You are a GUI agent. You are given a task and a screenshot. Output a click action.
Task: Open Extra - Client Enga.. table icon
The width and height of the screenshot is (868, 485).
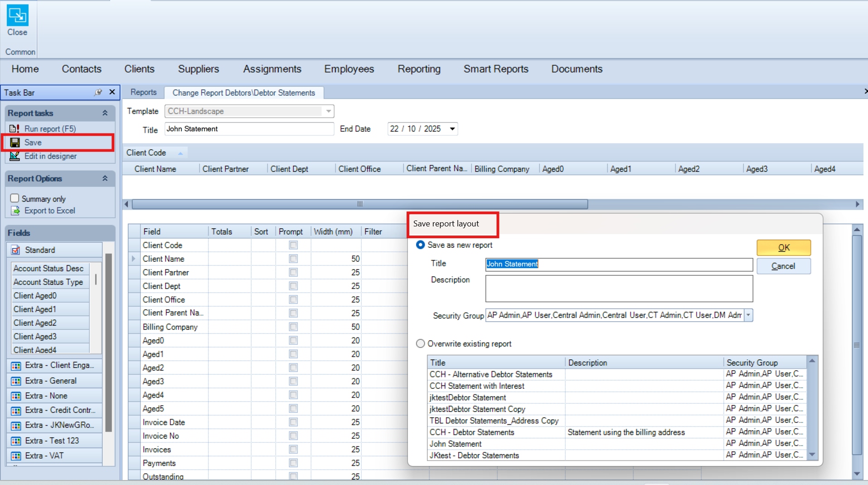point(16,366)
